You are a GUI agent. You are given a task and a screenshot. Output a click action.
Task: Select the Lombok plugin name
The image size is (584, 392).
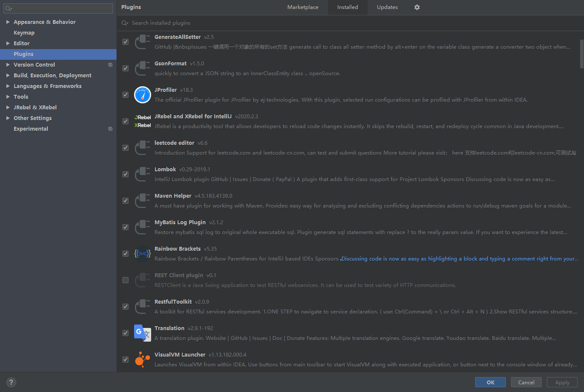165,170
